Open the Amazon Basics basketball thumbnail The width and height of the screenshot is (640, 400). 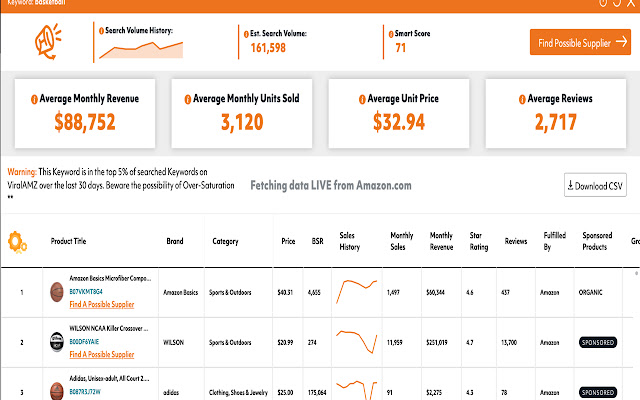point(57,292)
